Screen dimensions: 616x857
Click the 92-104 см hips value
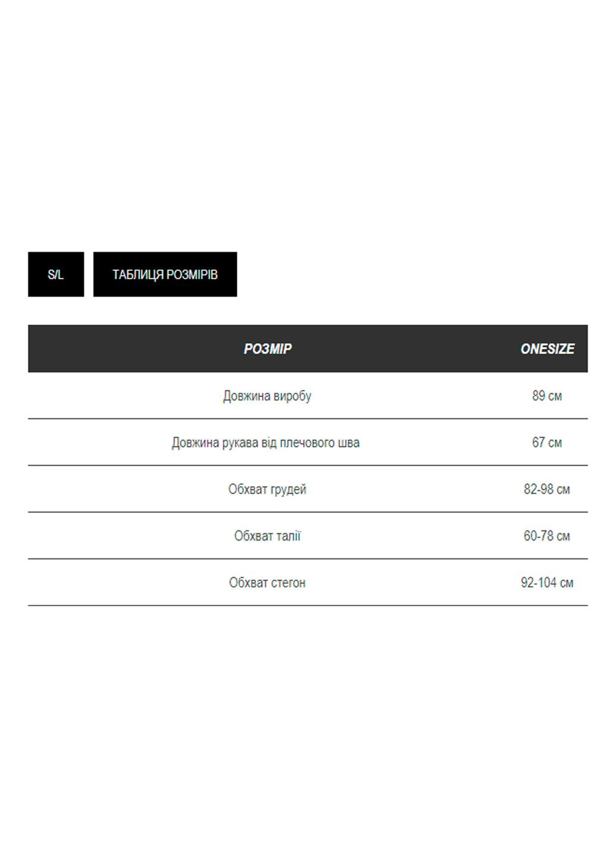[x=547, y=583]
